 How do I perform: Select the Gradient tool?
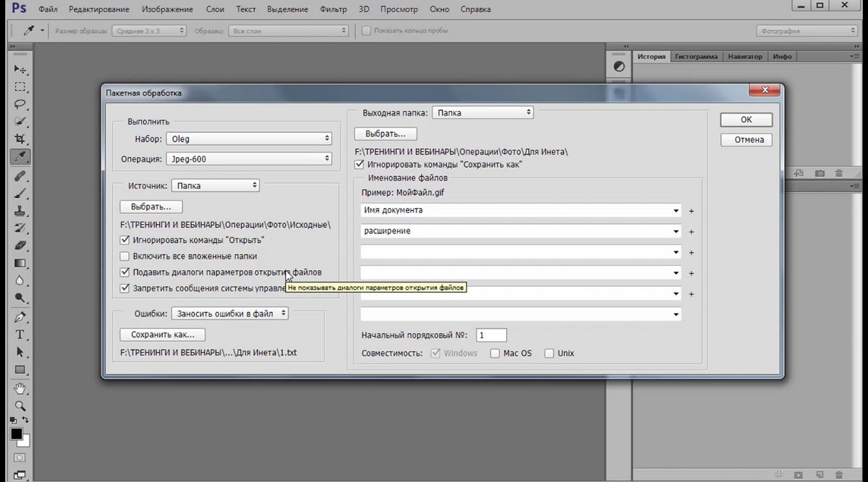click(x=20, y=263)
